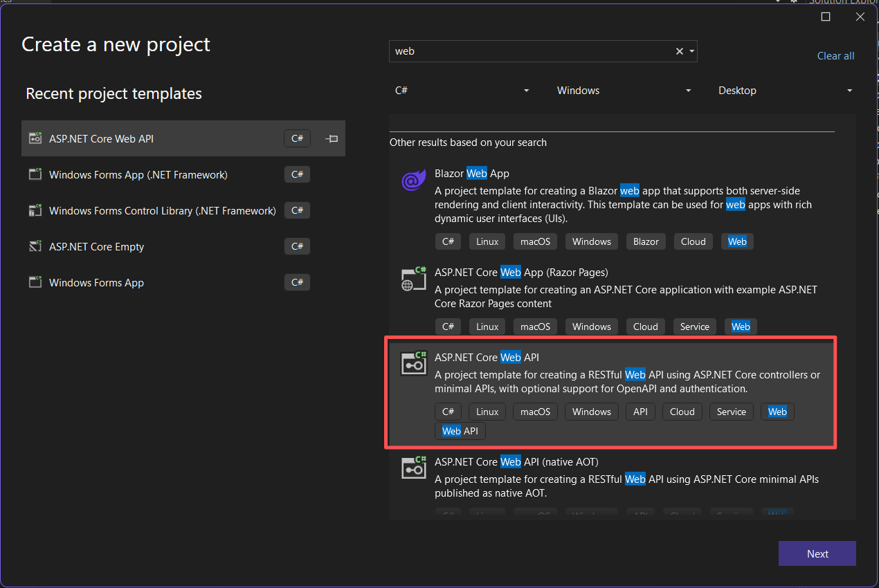Select ASP.NET Core Empty recent template
This screenshot has width=879, height=588.
(x=183, y=246)
